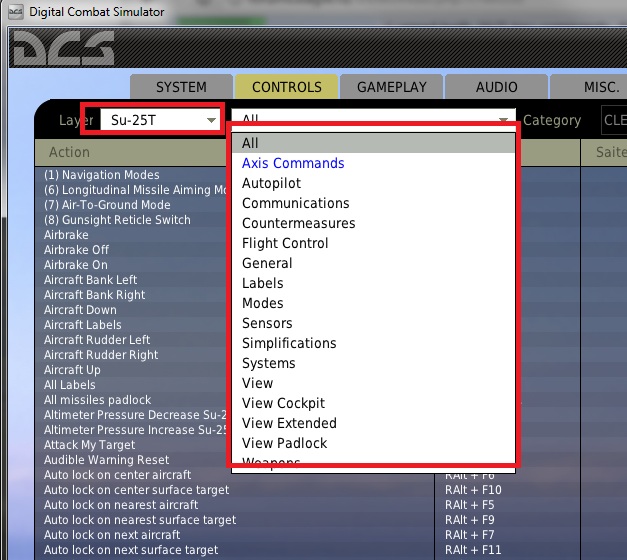Select the (1) Navigation Modes row
Screen dimensions: 627x560
[102, 175]
